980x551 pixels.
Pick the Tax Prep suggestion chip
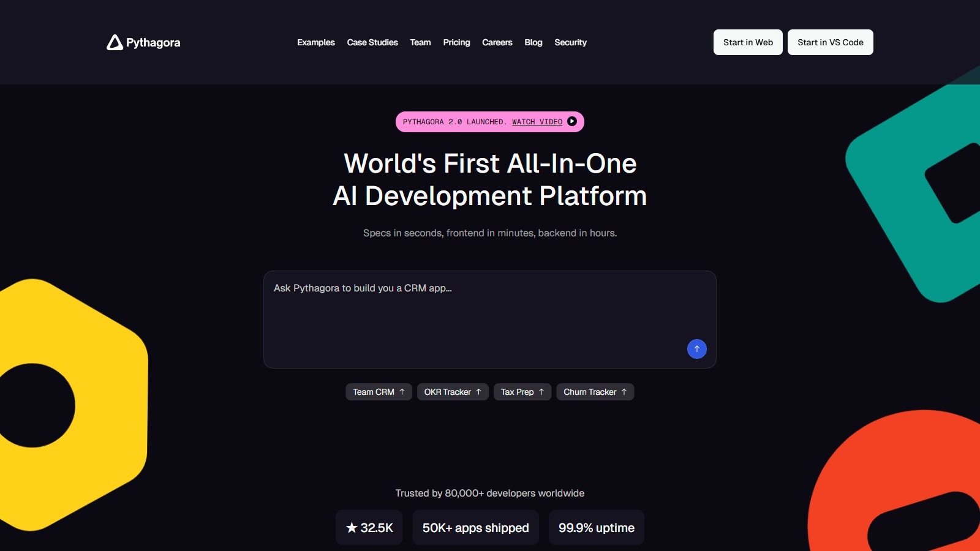522,392
